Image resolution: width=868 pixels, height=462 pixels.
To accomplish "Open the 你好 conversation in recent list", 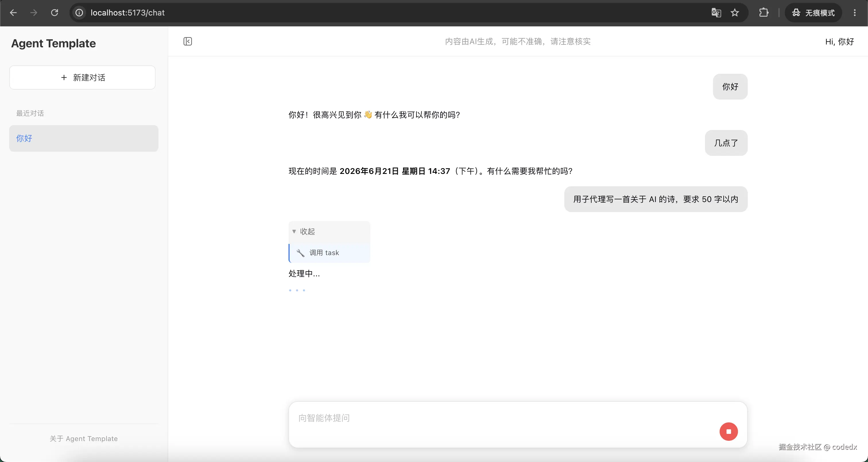I will coord(84,139).
